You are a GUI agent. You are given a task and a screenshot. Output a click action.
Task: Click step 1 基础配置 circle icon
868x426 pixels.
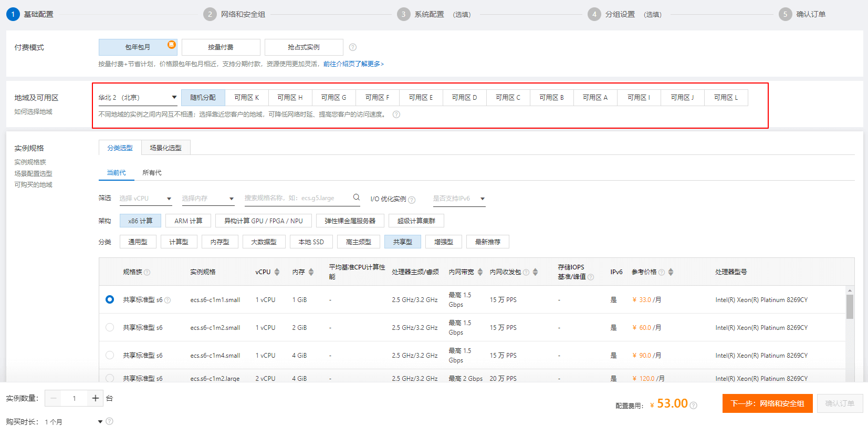[13, 14]
